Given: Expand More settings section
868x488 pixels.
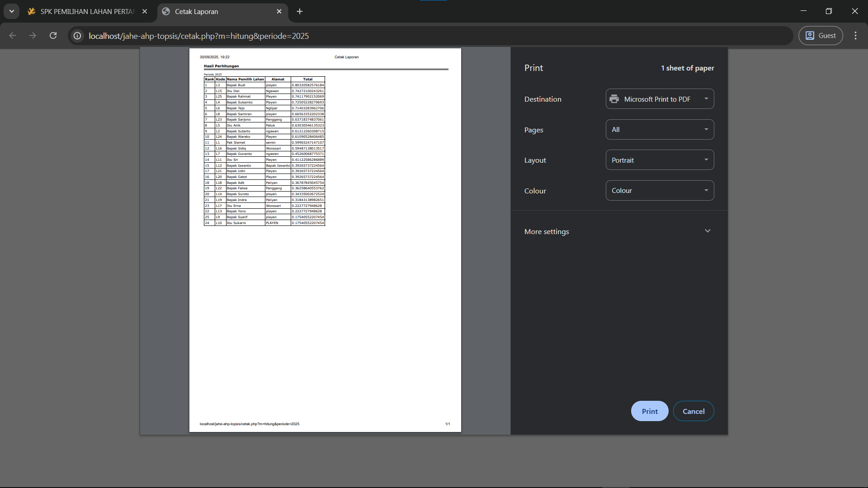Looking at the screenshot, I should click(x=619, y=231).
